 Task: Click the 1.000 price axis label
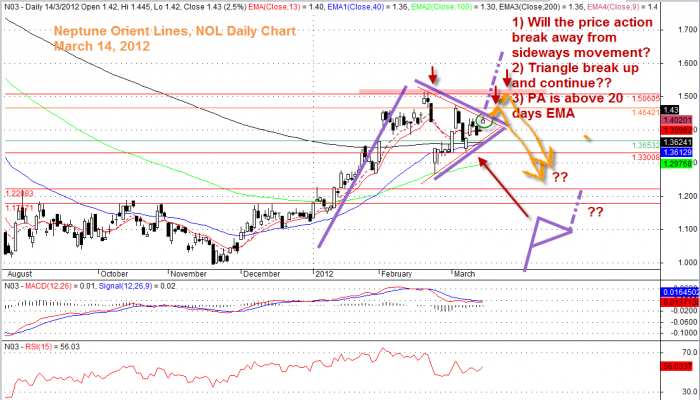[x=687, y=262]
